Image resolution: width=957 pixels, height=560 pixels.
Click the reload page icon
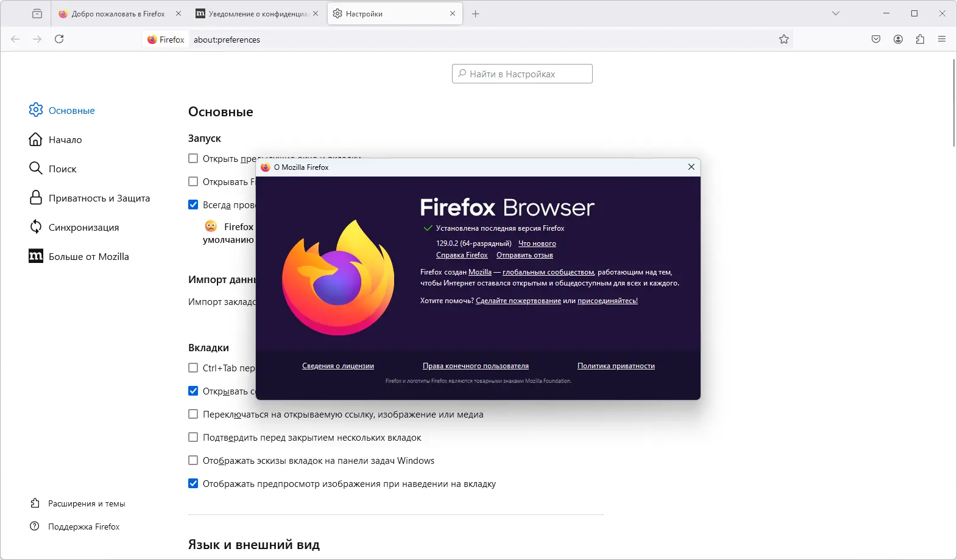pos(59,39)
